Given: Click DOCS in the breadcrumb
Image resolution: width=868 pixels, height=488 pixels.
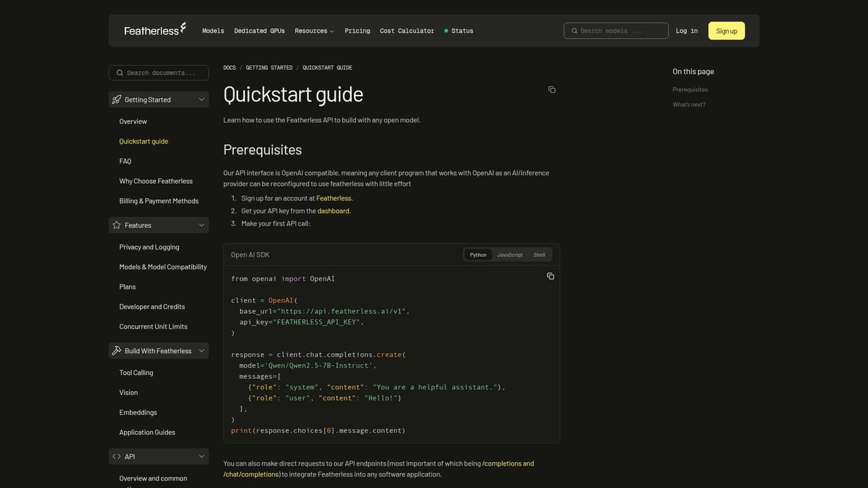Looking at the screenshot, I should (229, 68).
